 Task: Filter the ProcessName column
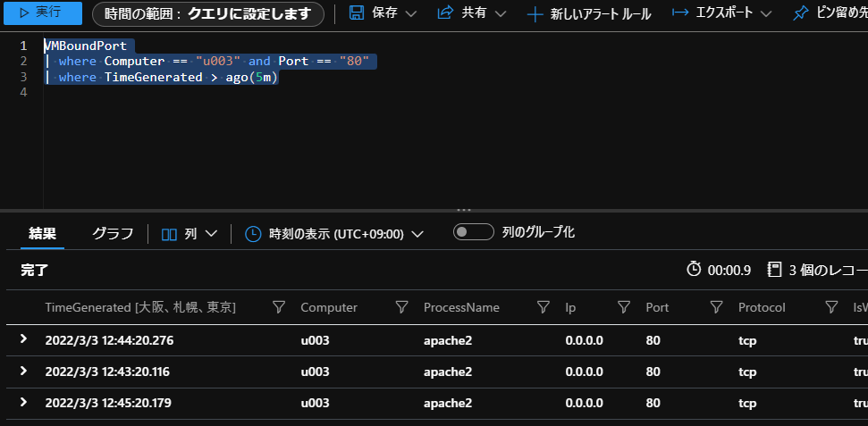coord(544,307)
